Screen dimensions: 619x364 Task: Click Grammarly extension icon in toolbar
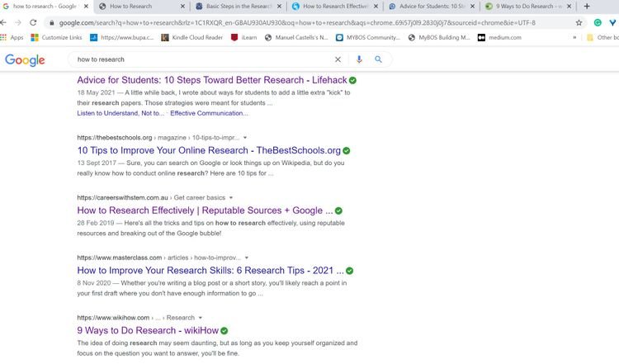[x=597, y=22]
